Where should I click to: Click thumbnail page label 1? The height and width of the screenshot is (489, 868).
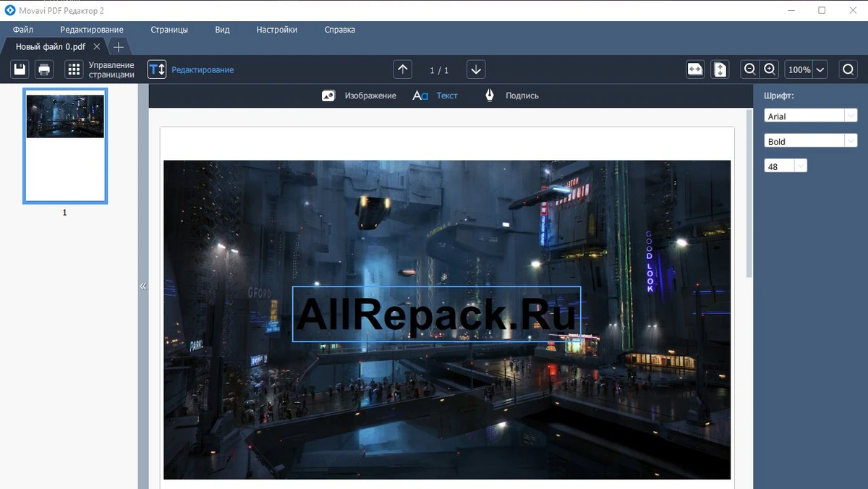coord(64,213)
